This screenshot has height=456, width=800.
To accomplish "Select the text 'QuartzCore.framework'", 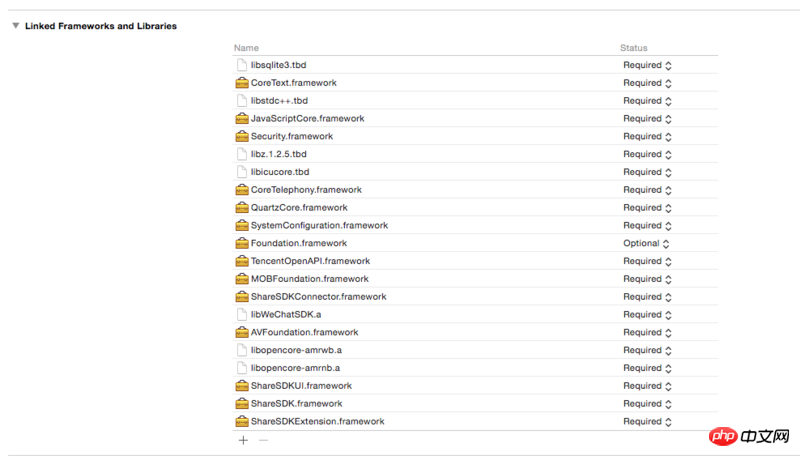I will coord(299,208).
